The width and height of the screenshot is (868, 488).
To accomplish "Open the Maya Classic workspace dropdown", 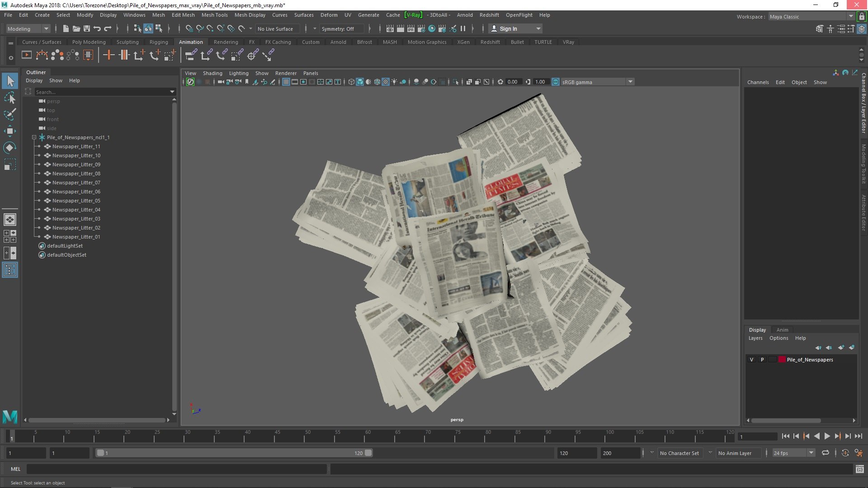I will pos(811,16).
